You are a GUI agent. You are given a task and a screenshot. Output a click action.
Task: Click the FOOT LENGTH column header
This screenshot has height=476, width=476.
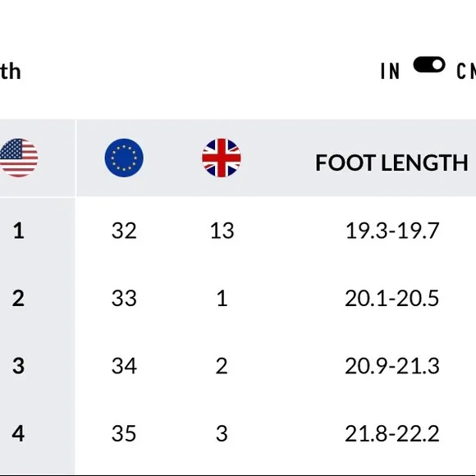[x=391, y=162]
